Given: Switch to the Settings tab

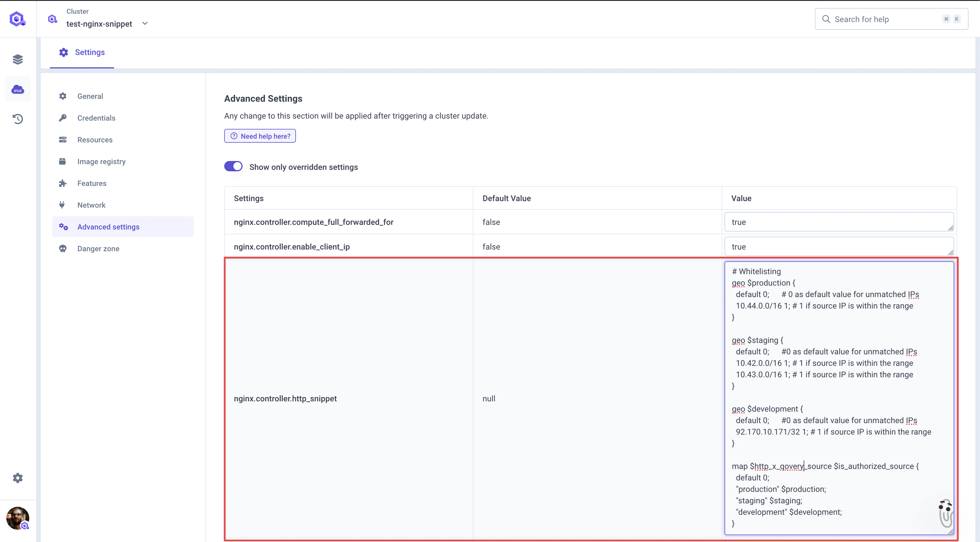Looking at the screenshot, I should click(81, 52).
